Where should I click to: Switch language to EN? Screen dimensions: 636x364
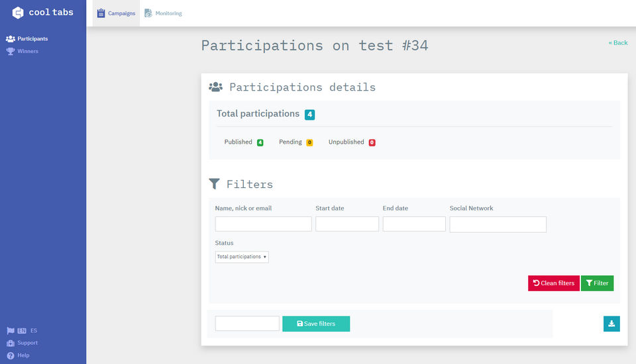pos(22,331)
